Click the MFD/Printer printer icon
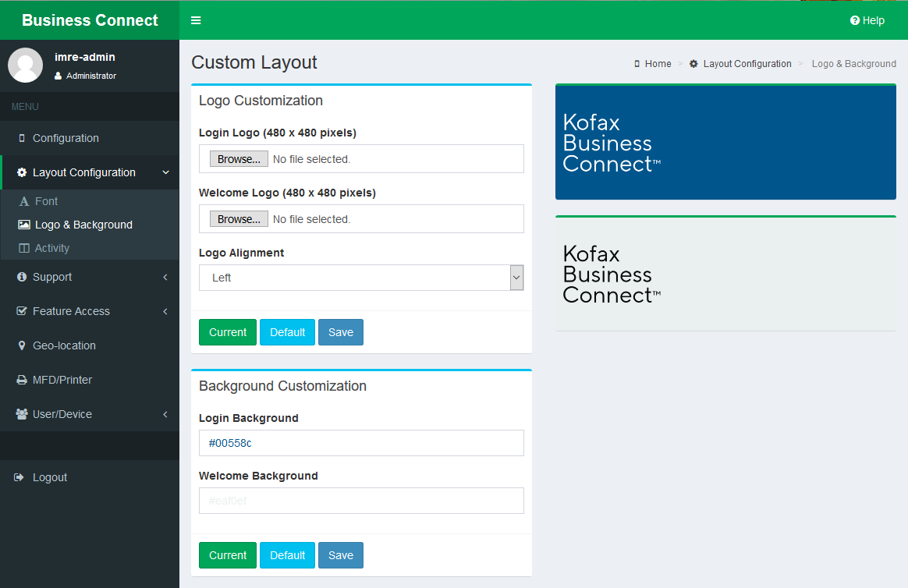 point(22,380)
